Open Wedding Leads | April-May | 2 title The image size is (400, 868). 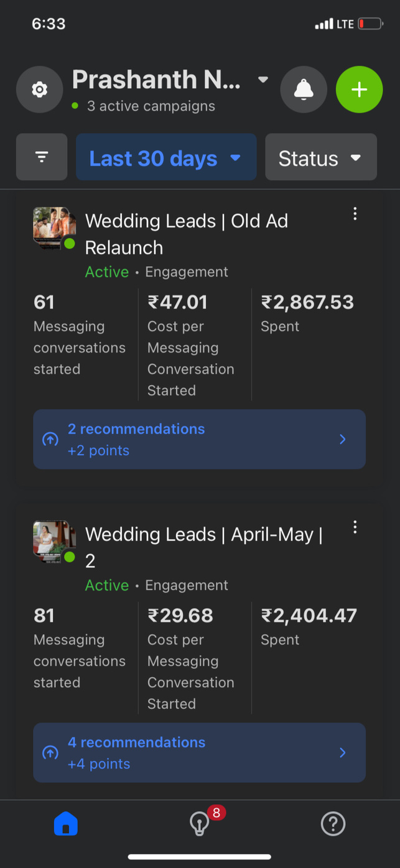tap(203, 547)
